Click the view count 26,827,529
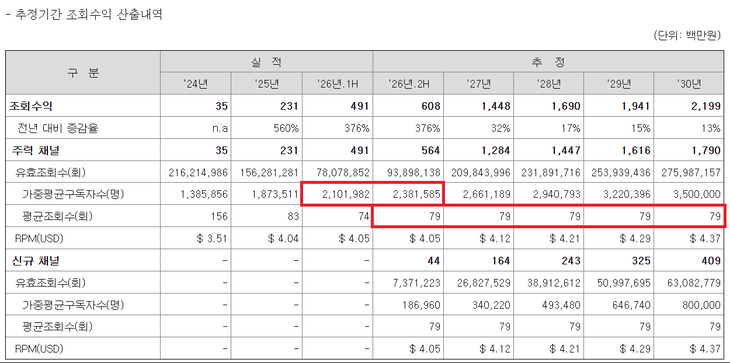 click(x=484, y=283)
